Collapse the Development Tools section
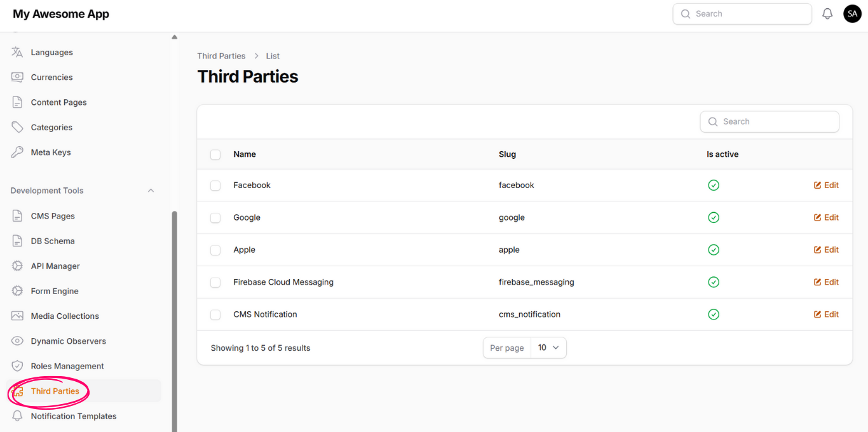868x432 pixels. point(151,191)
